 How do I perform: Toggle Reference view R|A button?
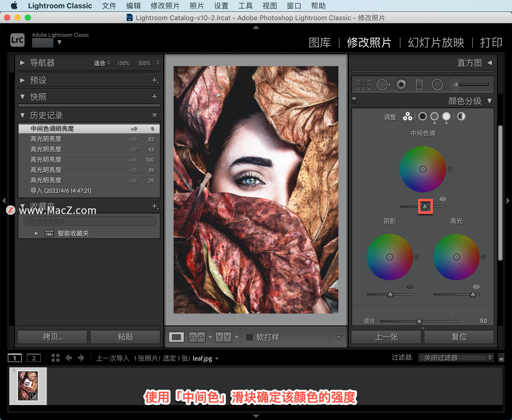pyautogui.click(x=197, y=337)
